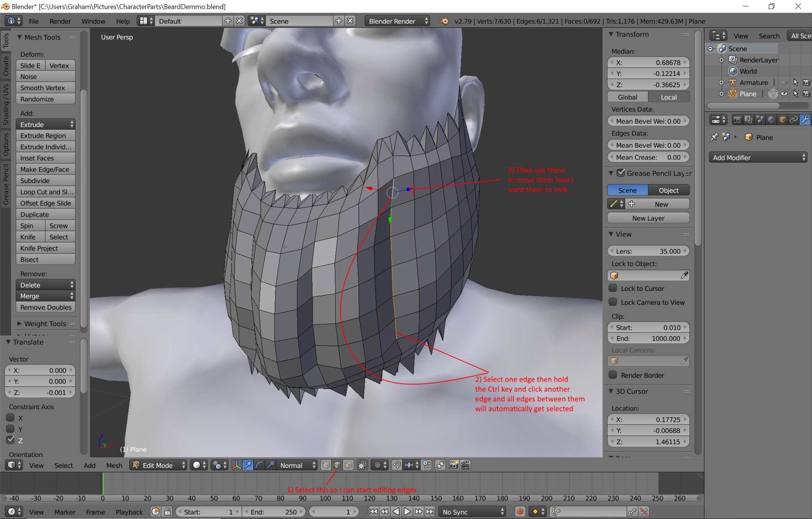Viewport: 812px width, 519px height.
Task: Open the Constraints properties tab chain icon
Action: pos(793,120)
